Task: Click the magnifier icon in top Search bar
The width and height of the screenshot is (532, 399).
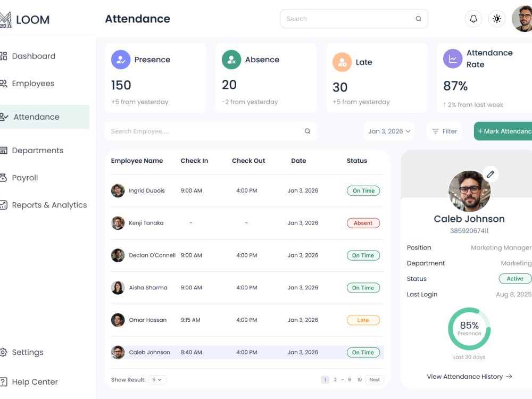Action: (418, 19)
